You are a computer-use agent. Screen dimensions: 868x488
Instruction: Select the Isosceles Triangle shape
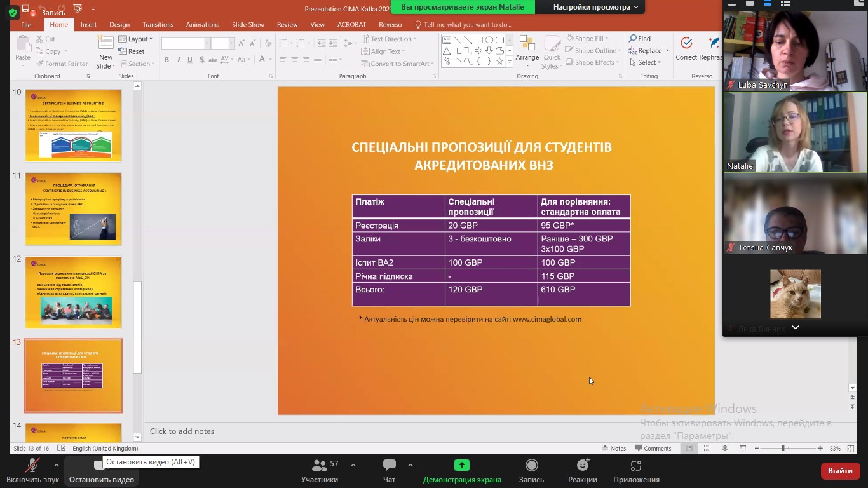(447, 51)
